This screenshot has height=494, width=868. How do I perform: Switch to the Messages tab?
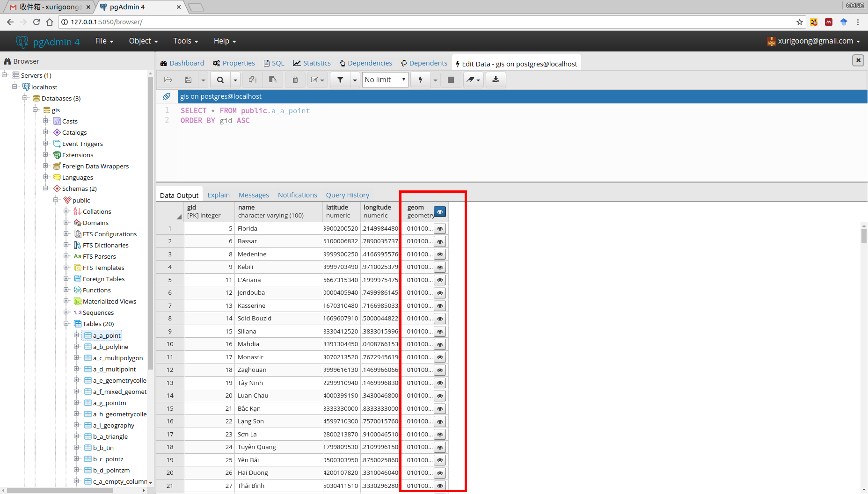254,195
